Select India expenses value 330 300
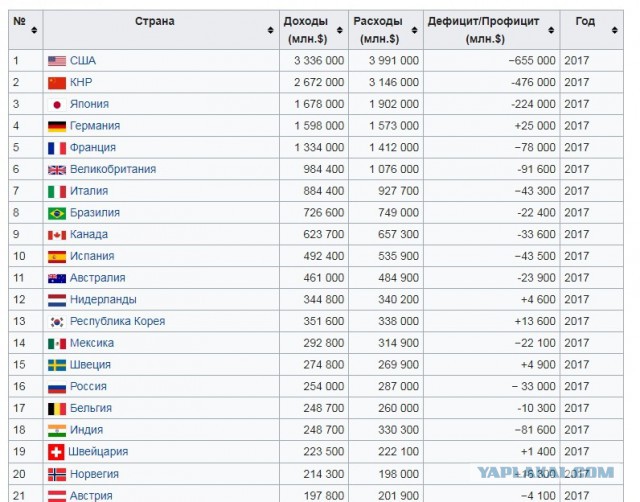 [398, 430]
